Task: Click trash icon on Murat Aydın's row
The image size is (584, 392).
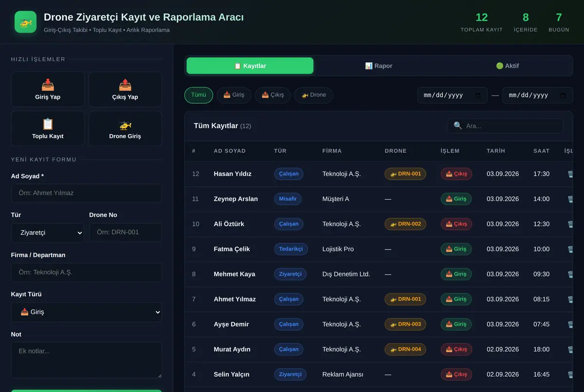Action: point(570,349)
